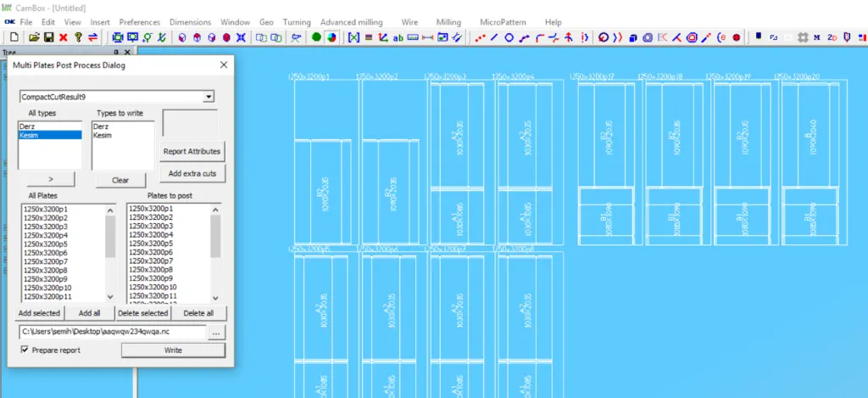The height and width of the screenshot is (398, 868).
Task: Select Kesim in the All types list
Action: (50, 135)
